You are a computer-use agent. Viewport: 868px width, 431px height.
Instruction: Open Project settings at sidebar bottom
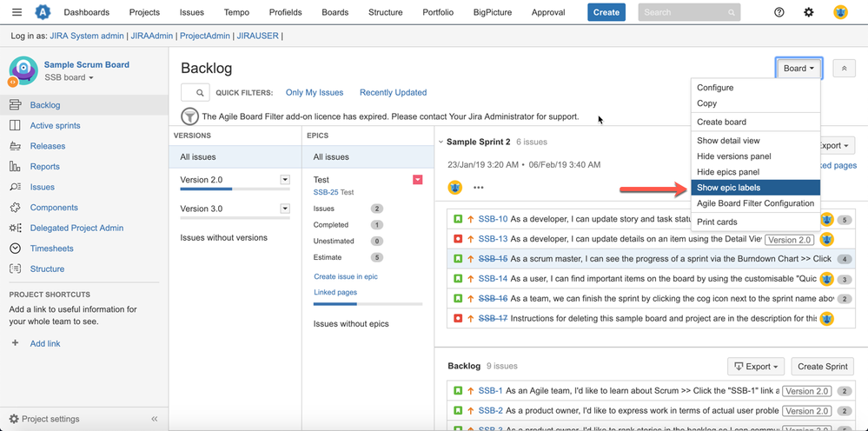45,419
